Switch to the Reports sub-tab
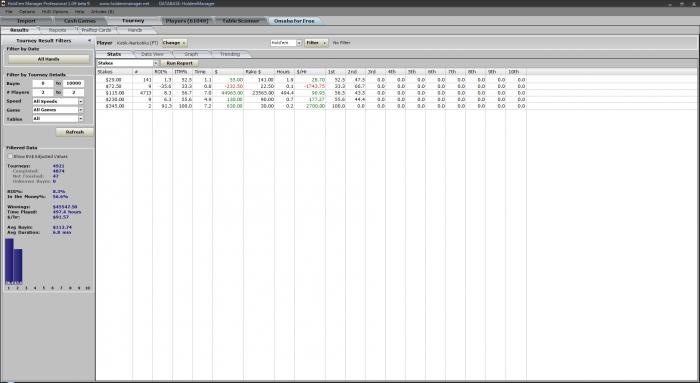Viewport: 700px width, 383px height. 58,30
